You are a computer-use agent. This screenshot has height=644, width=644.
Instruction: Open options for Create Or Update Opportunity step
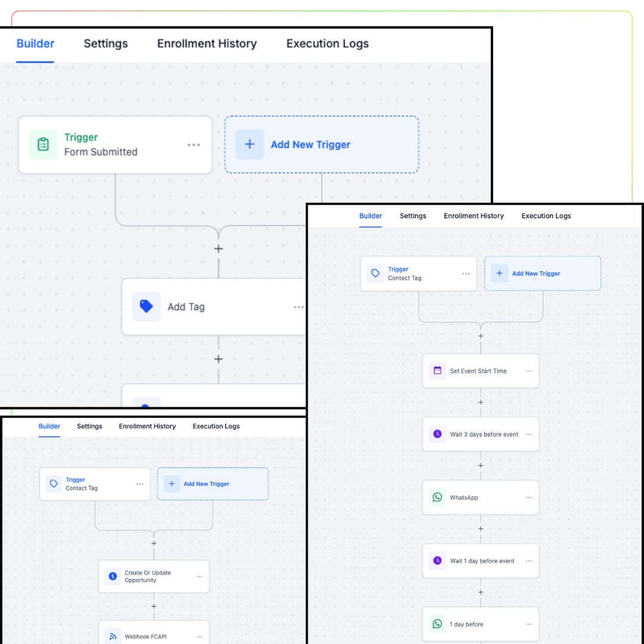coord(200,577)
